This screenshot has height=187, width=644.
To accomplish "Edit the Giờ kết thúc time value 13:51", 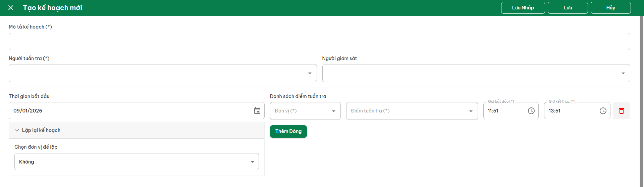I will click(x=570, y=111).
